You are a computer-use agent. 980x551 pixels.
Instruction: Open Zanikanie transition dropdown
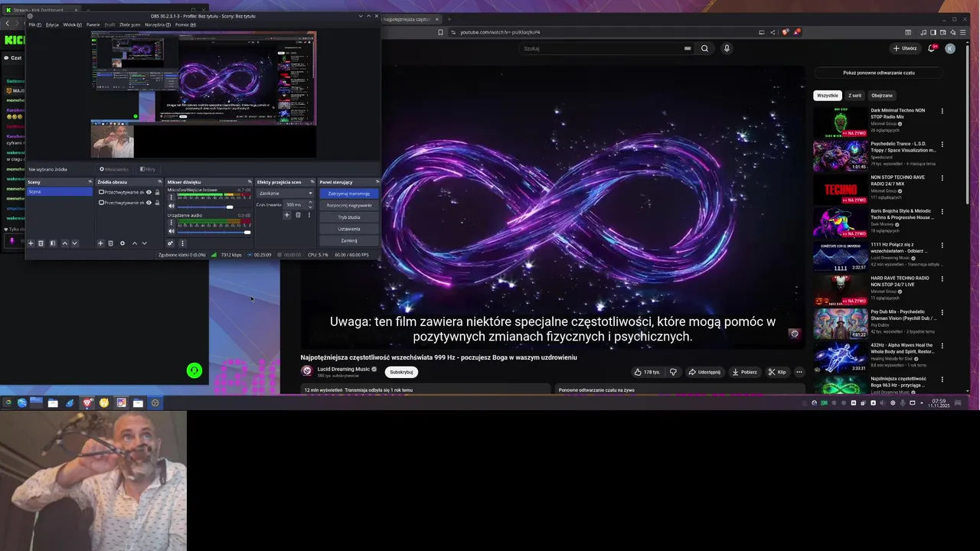(286, 194)
